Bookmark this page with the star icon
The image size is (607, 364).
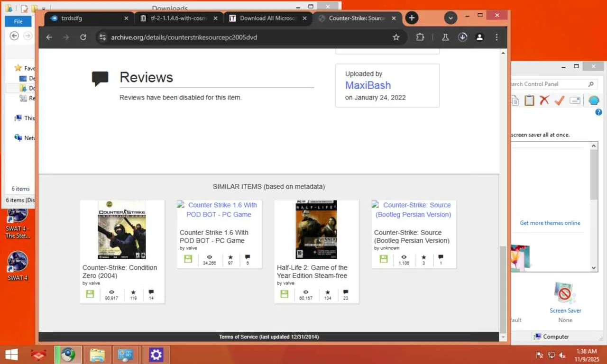tap(396, 37)
